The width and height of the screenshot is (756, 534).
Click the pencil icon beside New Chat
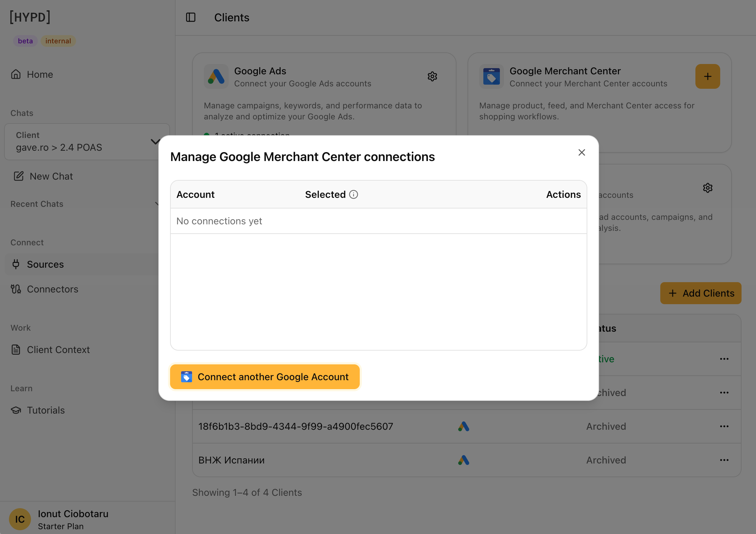(19, 176)
